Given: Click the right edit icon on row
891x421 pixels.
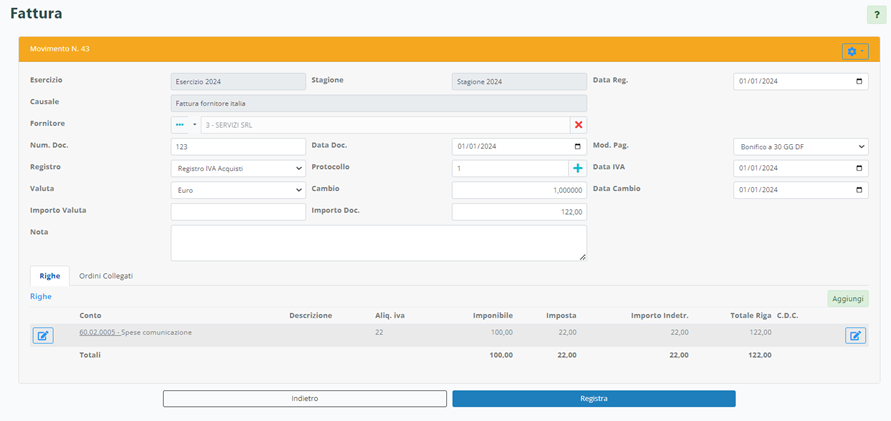Looking at the screenshot, I should pos(856,335).
